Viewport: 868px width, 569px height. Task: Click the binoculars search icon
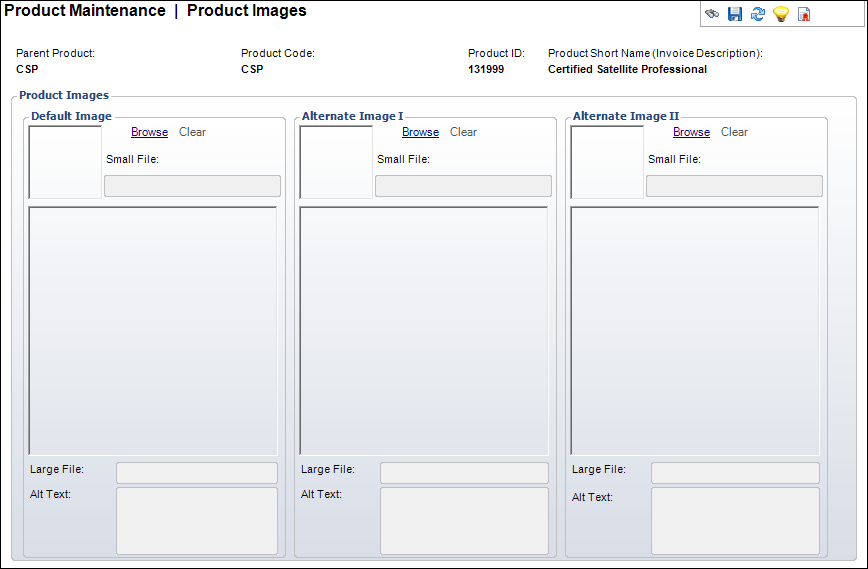[712, 14]
